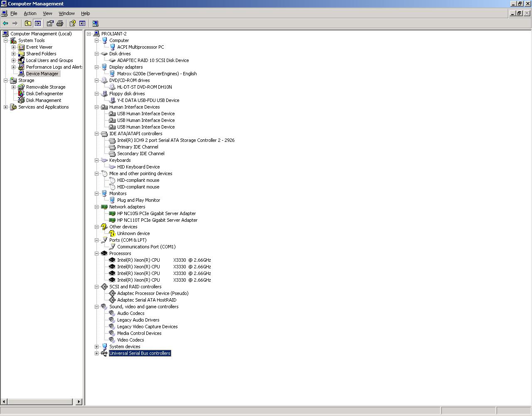Select Legacy Video Capture Devices entry
The width and height of the screenshot is (532, 416).
tap(147, 327)
